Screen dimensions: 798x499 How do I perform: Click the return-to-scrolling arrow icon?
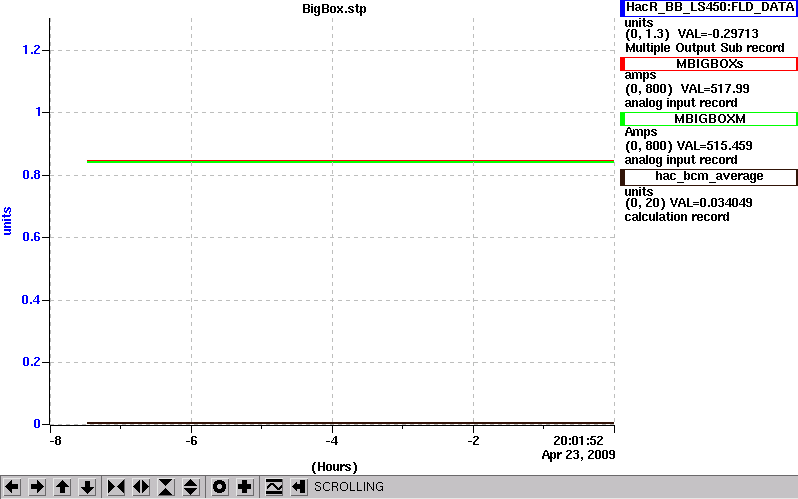pos(299,487)
